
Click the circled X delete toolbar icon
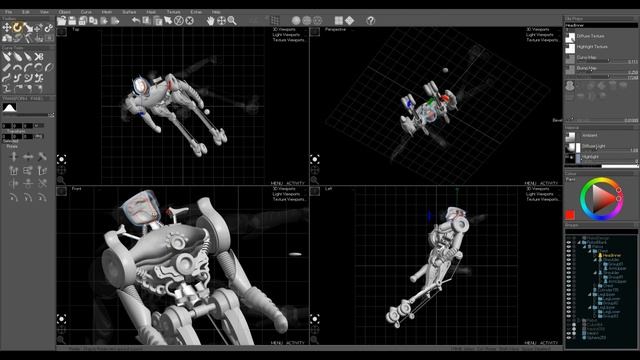189,20
